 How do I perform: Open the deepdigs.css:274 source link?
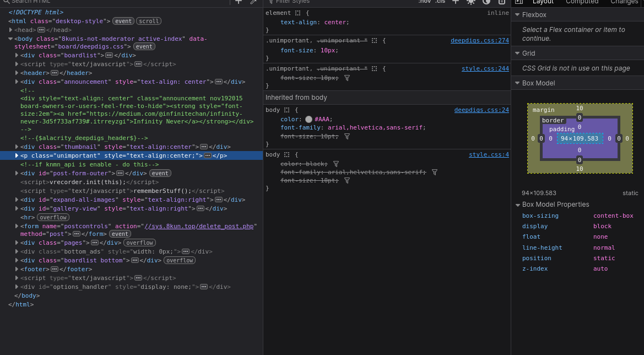pos(480,41)
